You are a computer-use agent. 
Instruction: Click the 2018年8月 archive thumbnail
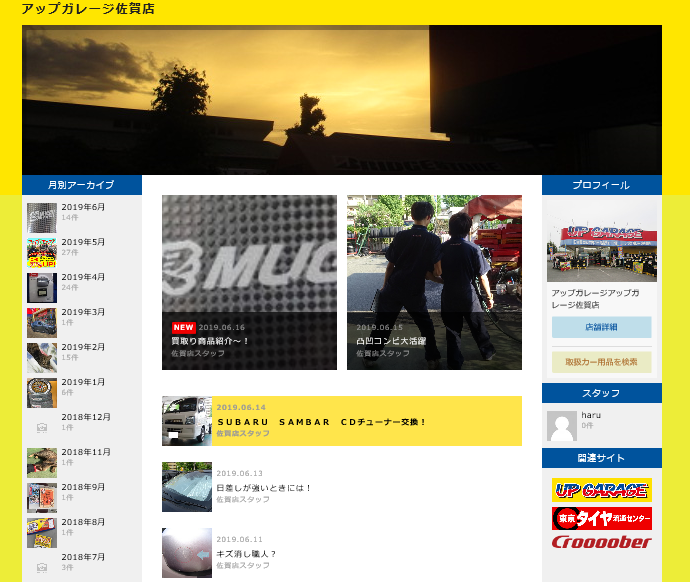[x=42, y=533]
